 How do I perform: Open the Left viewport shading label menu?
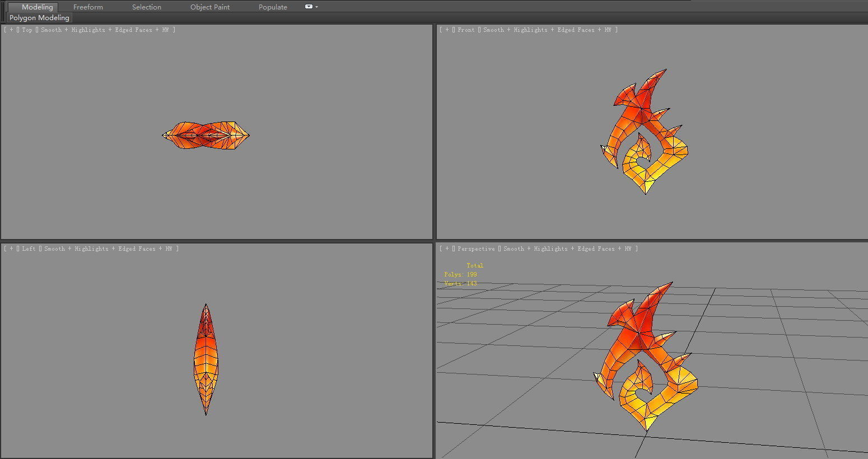pos(108,249)
